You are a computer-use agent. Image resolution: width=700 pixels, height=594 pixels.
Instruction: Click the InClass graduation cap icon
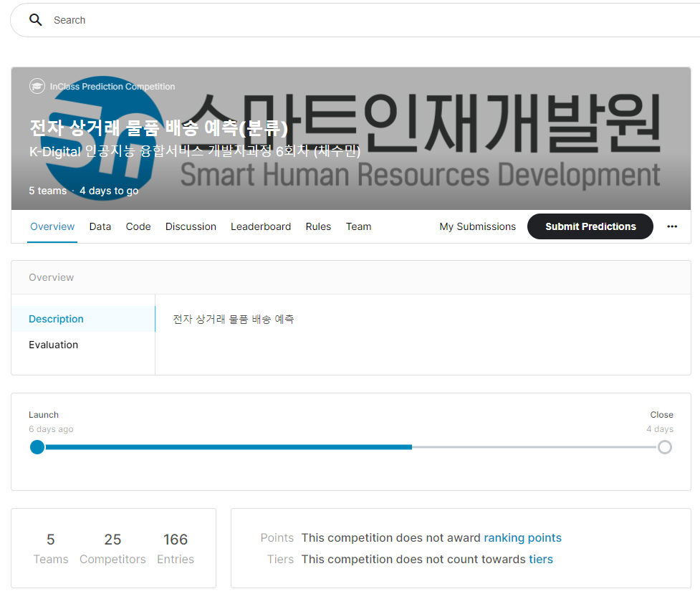pyautogui.click(x=37, y=86)
